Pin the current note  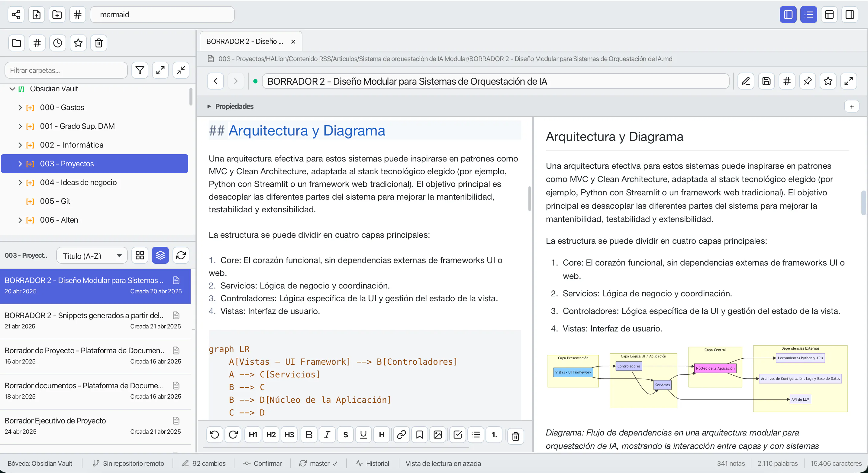point(807,81)
